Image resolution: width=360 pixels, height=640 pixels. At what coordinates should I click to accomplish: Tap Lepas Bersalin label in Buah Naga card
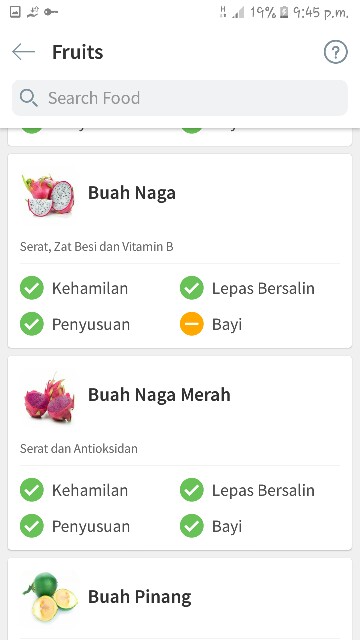point(263,289)
